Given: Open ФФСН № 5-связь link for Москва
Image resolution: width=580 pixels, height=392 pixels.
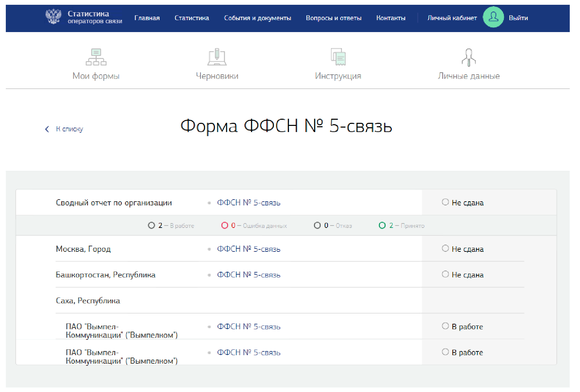Looking at the screenshot, I should (248, 249).
